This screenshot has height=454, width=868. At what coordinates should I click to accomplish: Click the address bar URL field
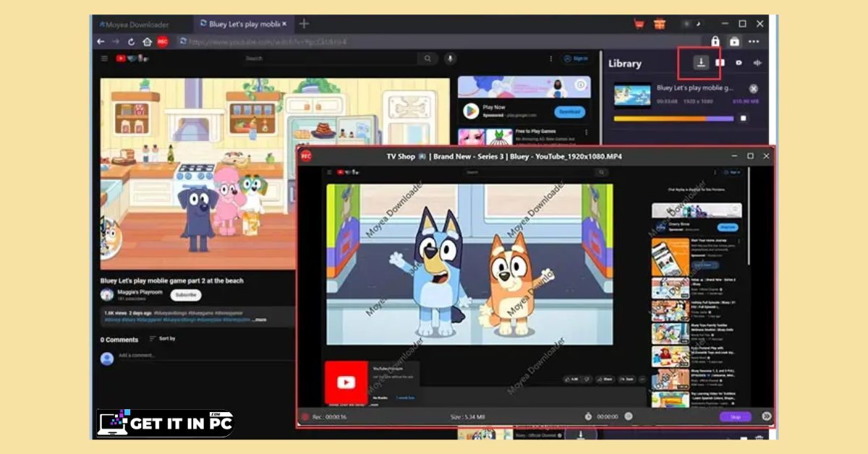438,42
